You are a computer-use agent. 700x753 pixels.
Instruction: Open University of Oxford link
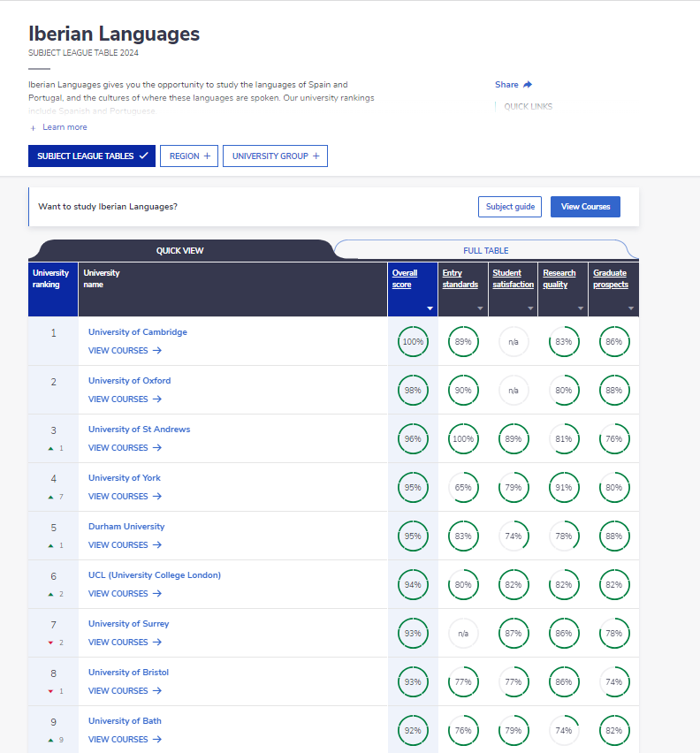(130, 380)
